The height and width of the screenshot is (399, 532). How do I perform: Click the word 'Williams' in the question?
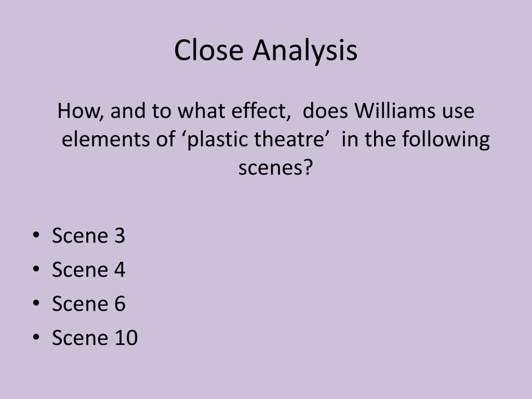(395, 111)
